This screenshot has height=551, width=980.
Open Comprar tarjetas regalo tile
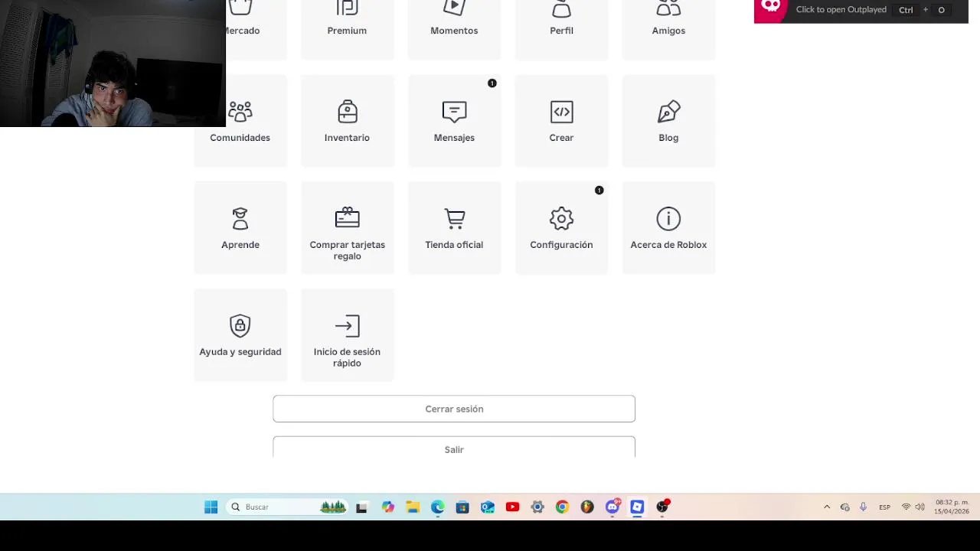[x=347, y=228]
